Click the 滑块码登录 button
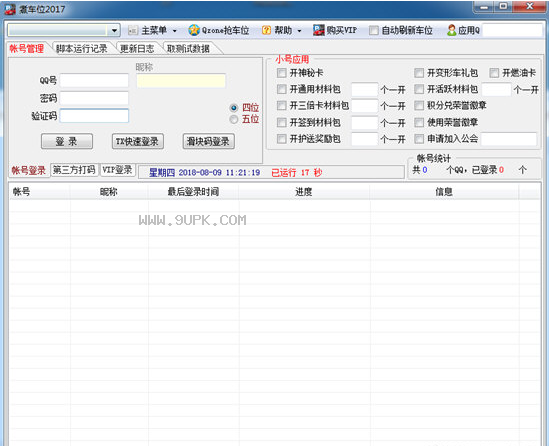 click(208, 141)
